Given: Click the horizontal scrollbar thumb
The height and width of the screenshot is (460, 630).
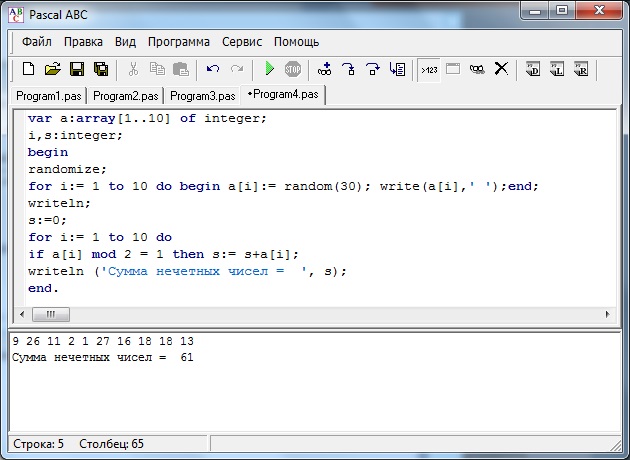Looking at the screenshot, I should click(x=51, y=314).
